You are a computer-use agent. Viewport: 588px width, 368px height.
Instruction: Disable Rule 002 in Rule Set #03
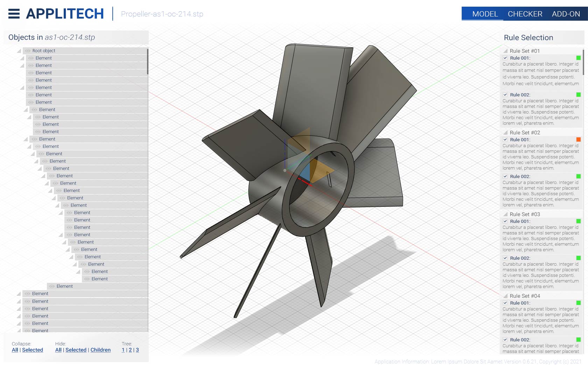point(505,258)
